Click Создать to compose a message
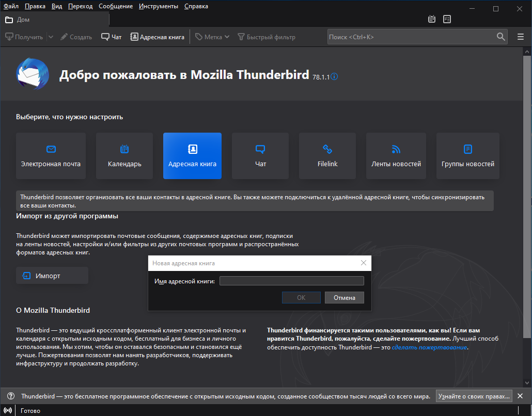The width and height of the screenshot is (532, 416). point(76,37)
